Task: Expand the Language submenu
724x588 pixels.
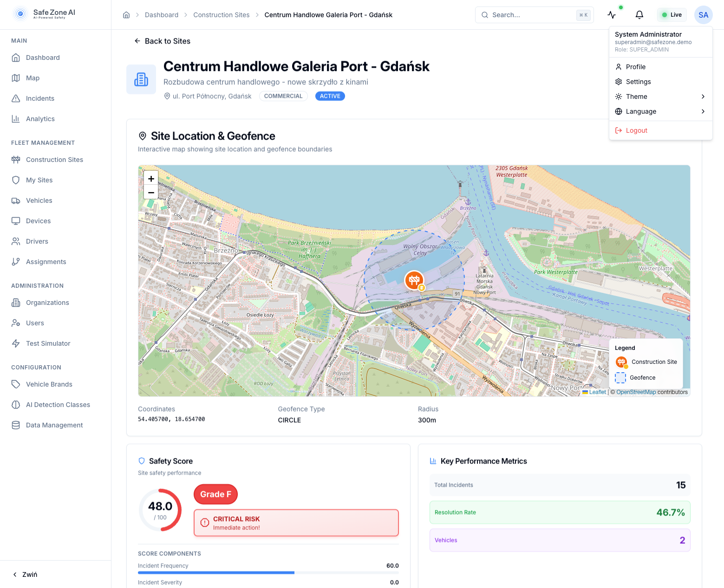Action: [660, 111]
